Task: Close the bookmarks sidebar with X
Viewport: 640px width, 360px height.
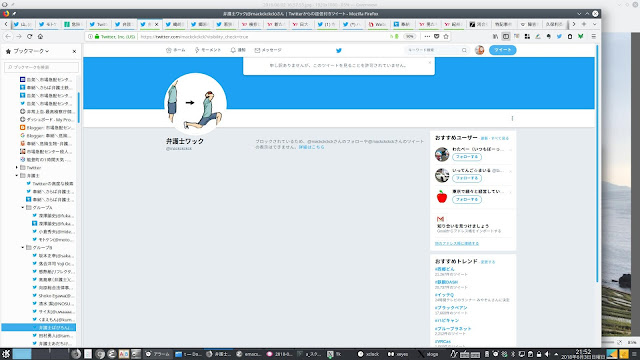Action: tap(74, 51)
